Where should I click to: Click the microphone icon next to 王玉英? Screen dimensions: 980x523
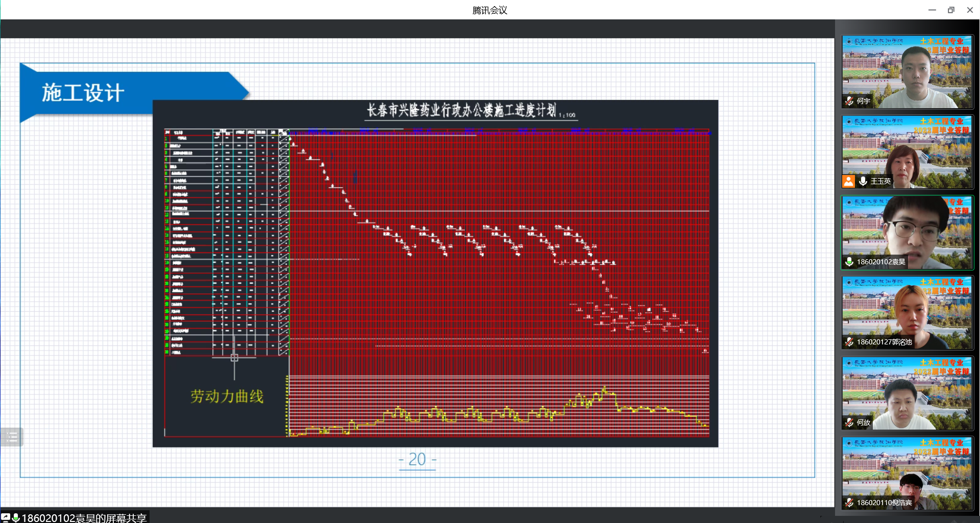point(863,181)
